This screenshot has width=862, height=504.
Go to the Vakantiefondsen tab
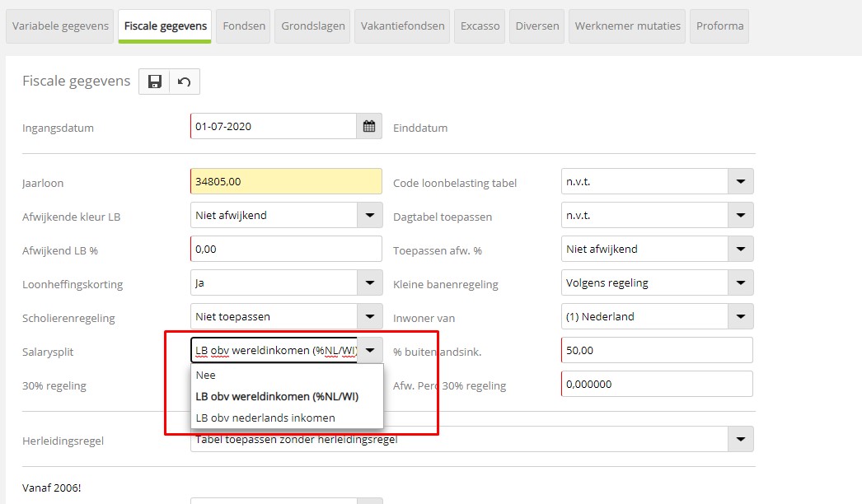(403, 26)
